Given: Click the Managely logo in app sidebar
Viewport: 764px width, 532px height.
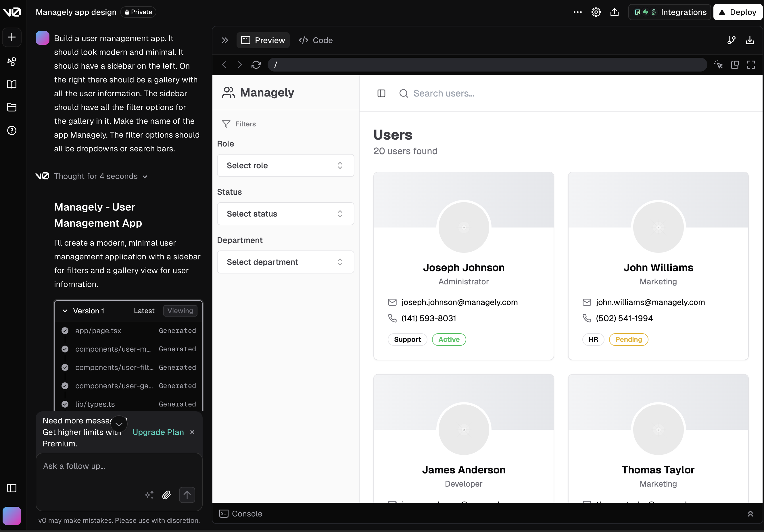Looking at the screenshot, I should tap(258, 92).
